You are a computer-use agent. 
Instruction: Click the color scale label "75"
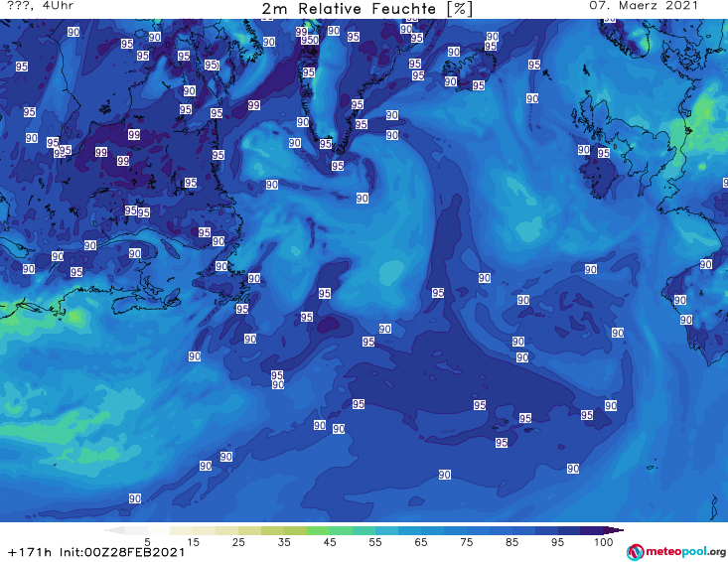pyautogui.click(x=466, y=542)
